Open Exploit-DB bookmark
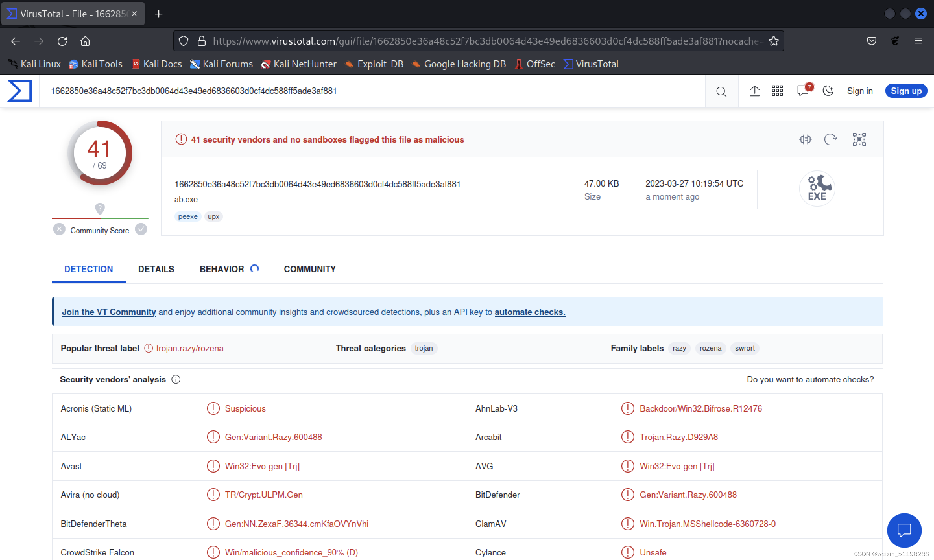 [x=374, y=64]
